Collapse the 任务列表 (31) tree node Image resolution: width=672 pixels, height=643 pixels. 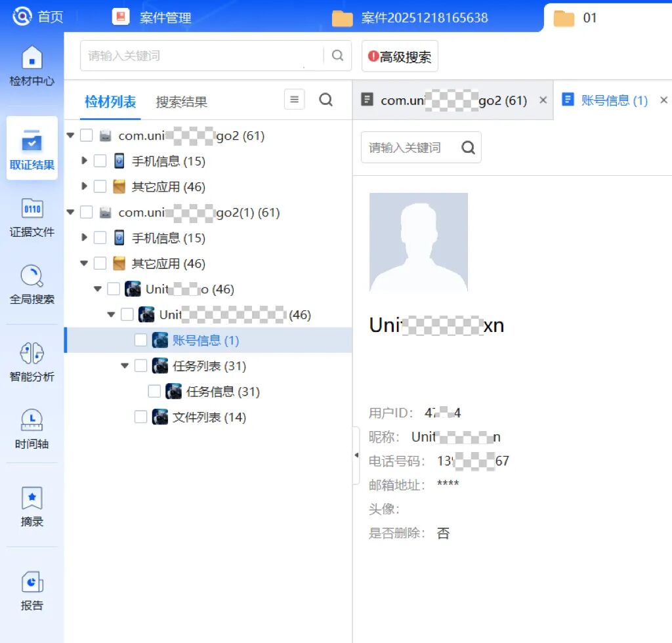125,365
